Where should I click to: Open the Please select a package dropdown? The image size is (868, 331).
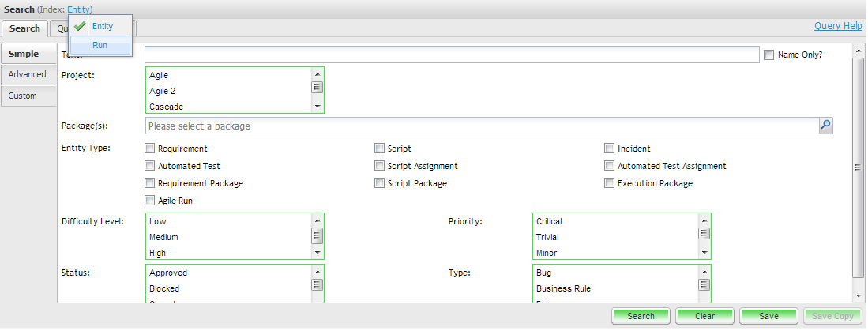(x=482, y=126)
